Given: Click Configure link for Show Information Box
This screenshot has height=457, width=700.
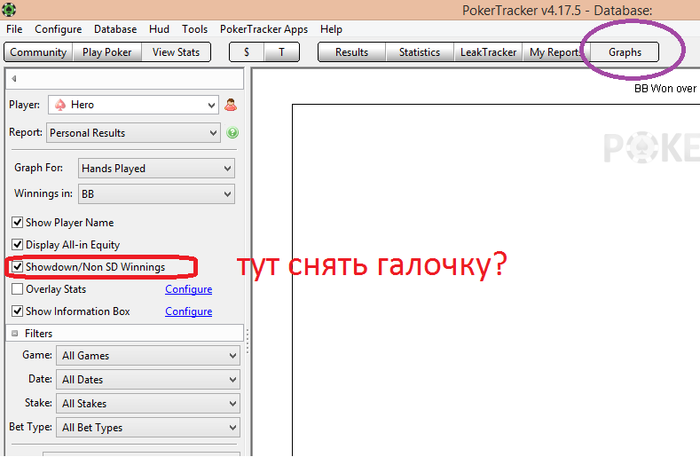Looking at the screenshot, I should (188, 311).
